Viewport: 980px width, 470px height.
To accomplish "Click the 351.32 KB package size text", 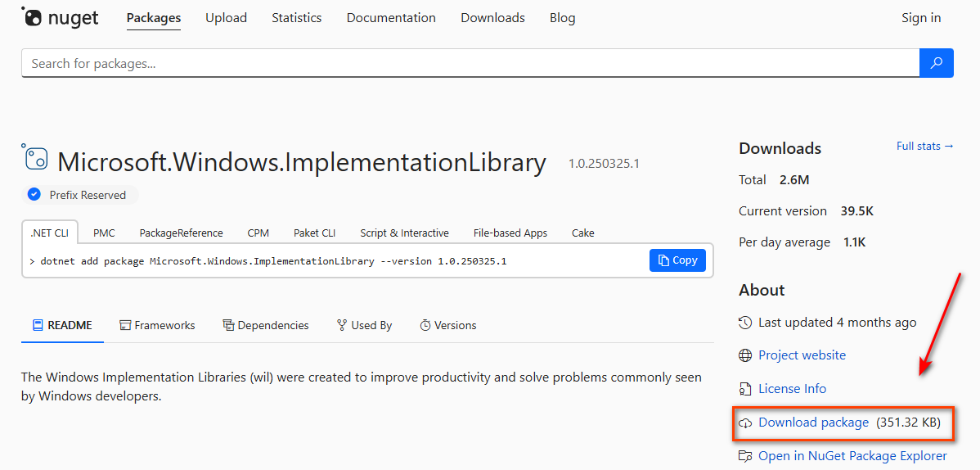I will tap(909, 423).
